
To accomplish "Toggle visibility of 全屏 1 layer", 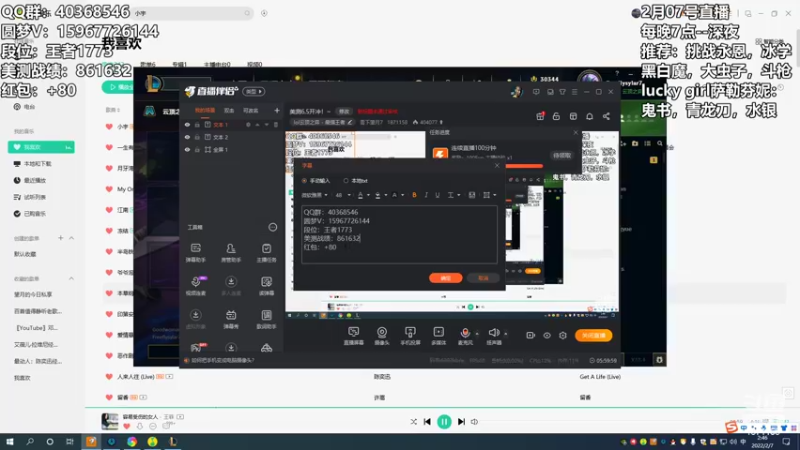I will tap(187, 149).
